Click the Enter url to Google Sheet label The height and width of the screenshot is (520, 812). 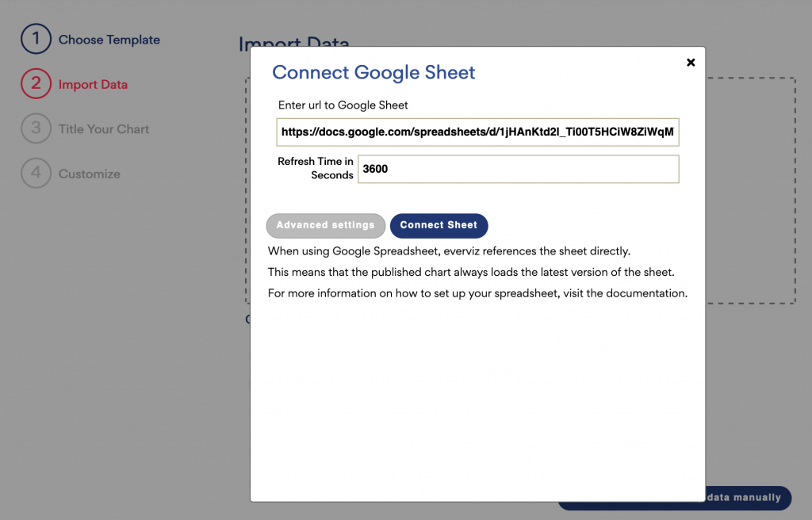343,105
